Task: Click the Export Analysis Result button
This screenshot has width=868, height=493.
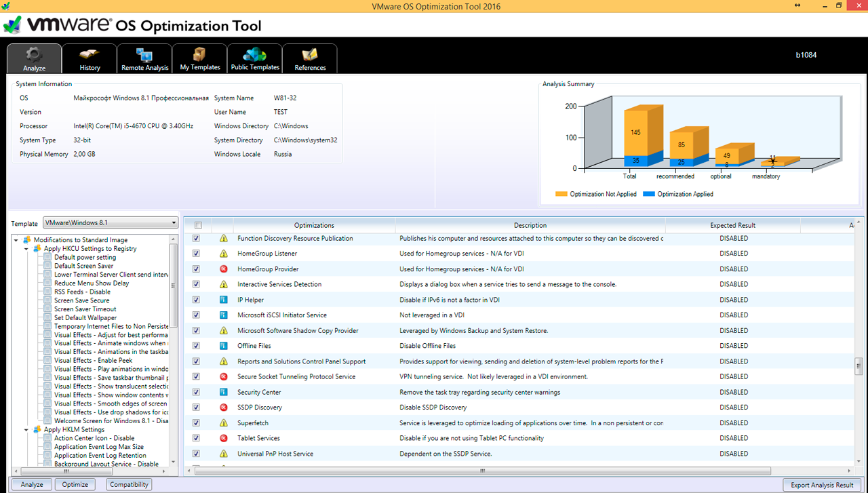Action: point(821,485)
